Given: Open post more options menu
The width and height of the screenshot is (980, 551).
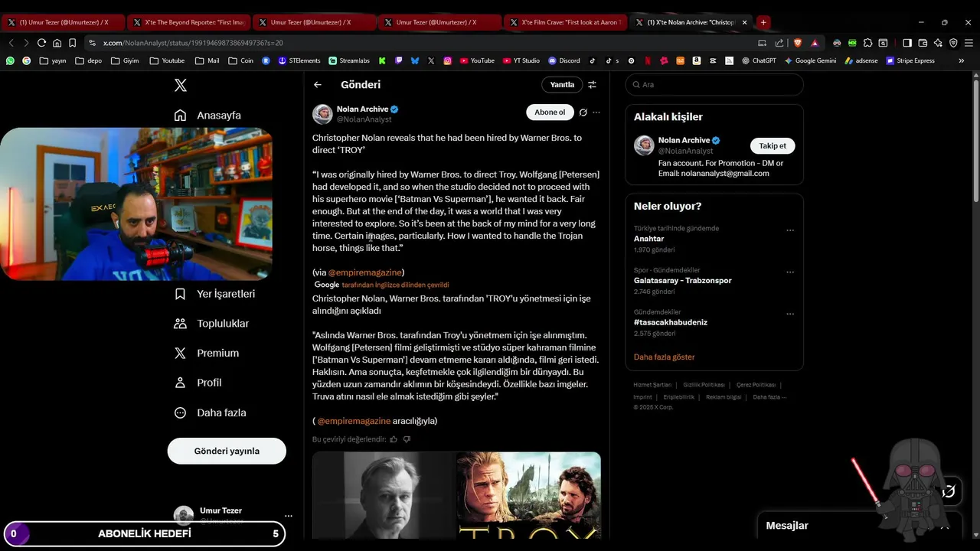Looking at the screenshot, I should tap(596, 112).
